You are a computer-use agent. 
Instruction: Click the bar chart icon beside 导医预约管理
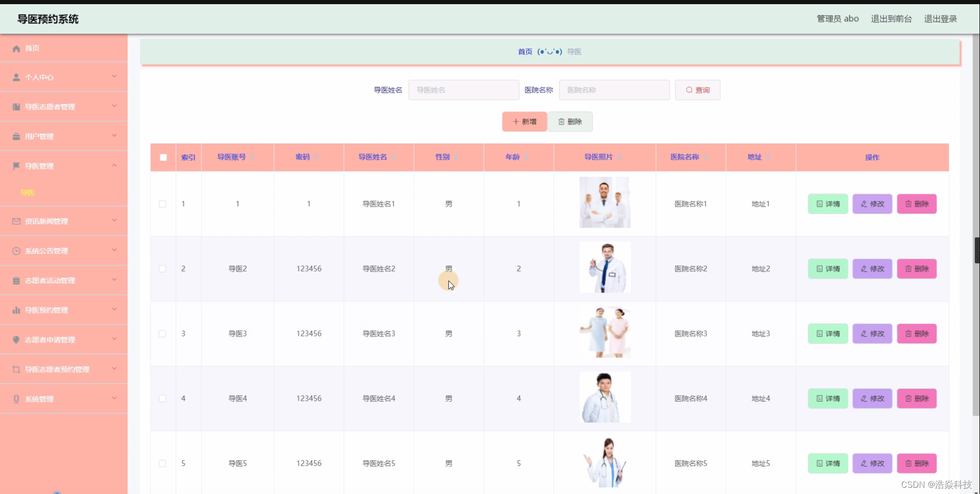16,310
